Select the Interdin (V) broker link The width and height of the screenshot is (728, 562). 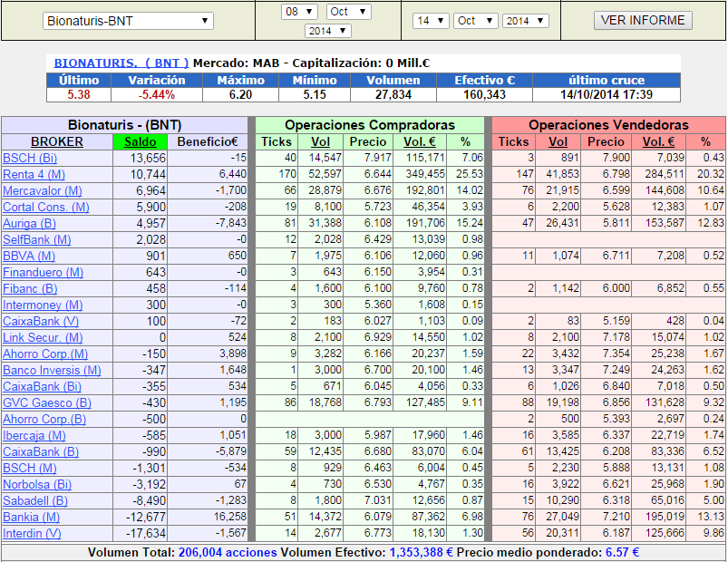[x=32, y=533]
